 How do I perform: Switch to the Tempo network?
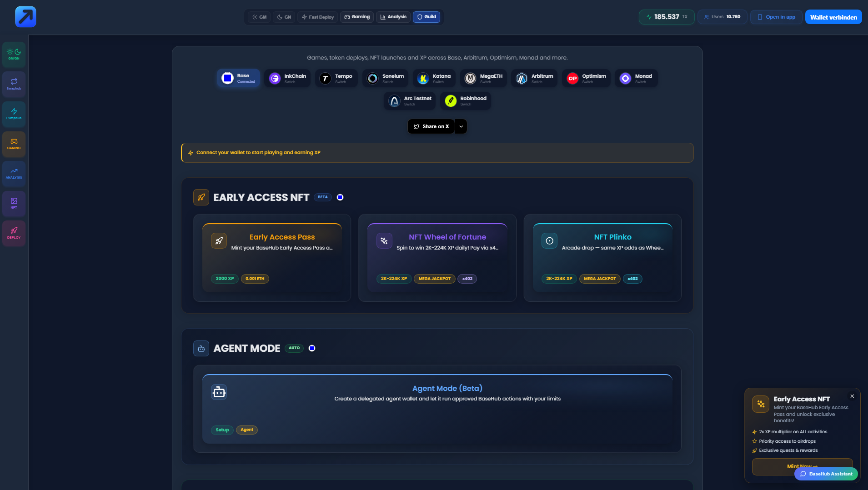pos(336,78)
